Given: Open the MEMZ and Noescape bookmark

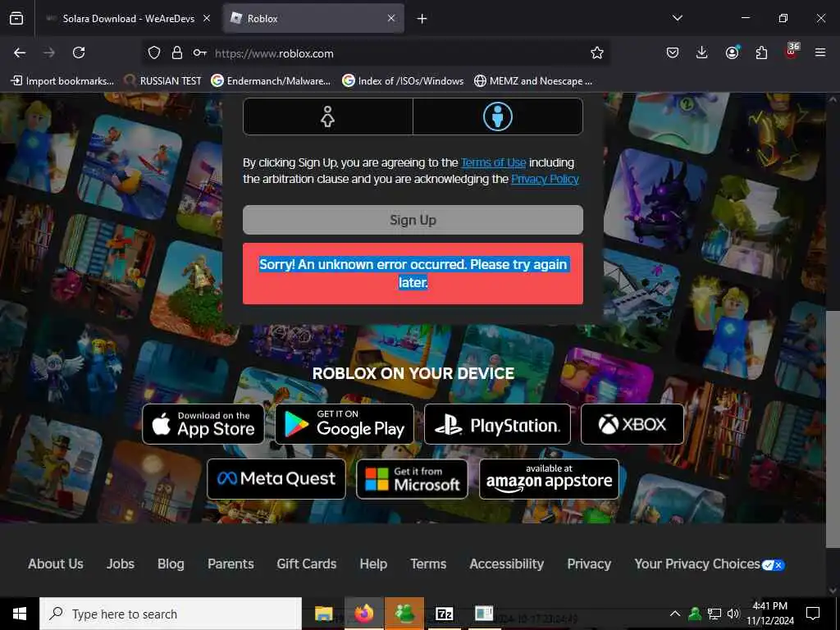Looking at the screenshot, I should tap(533, 81).
